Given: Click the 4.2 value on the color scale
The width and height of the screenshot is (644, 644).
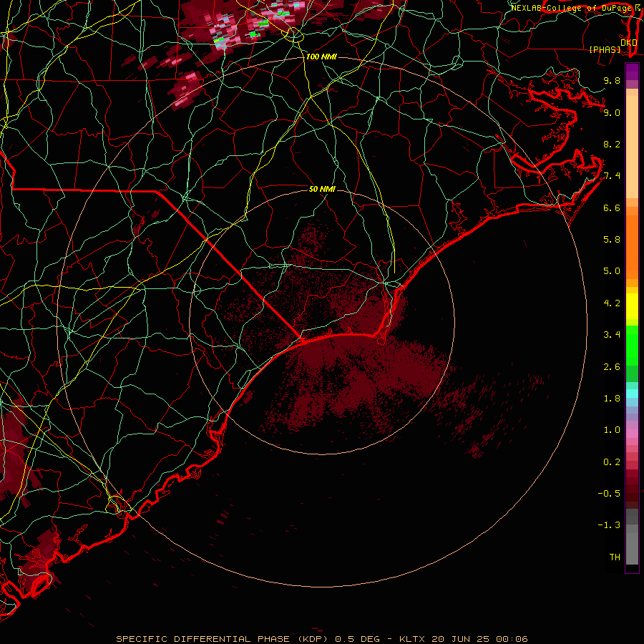Looking at the screenshot, I should click(x=612, y=303).
